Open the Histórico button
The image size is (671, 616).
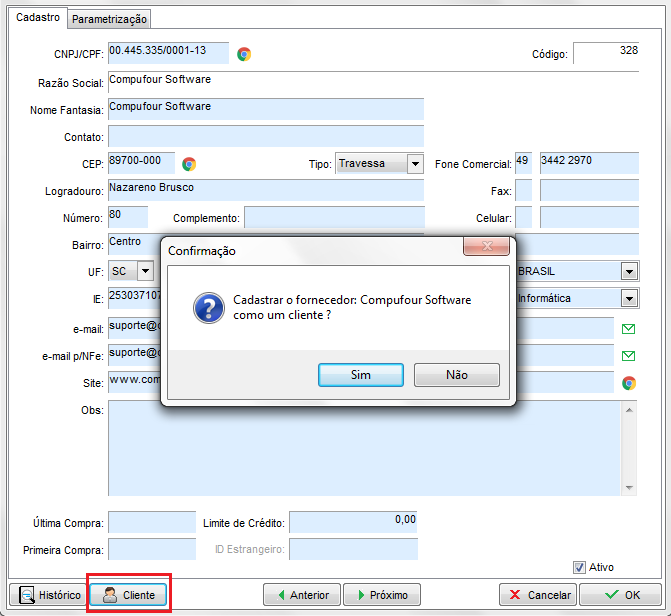[50, 595]
